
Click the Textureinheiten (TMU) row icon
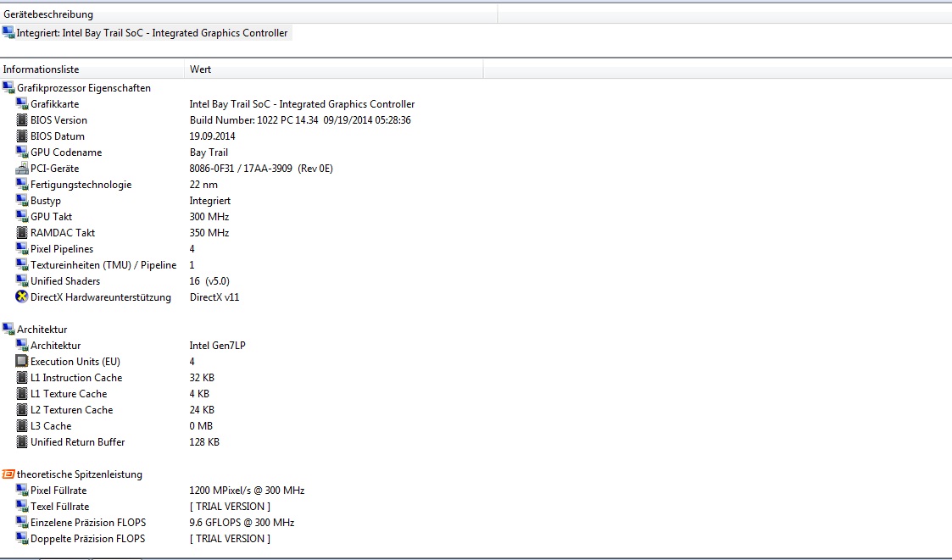(x=22, y=264)
